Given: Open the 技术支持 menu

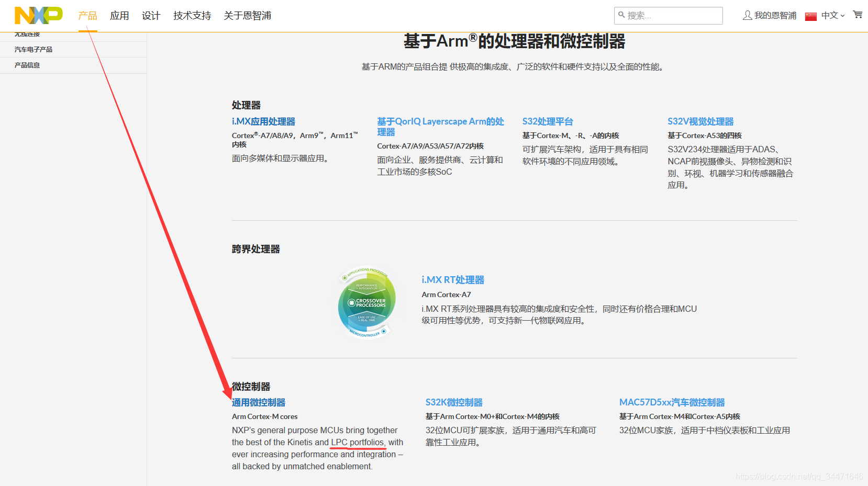Looking at the screenshot, I should (191, 16).
